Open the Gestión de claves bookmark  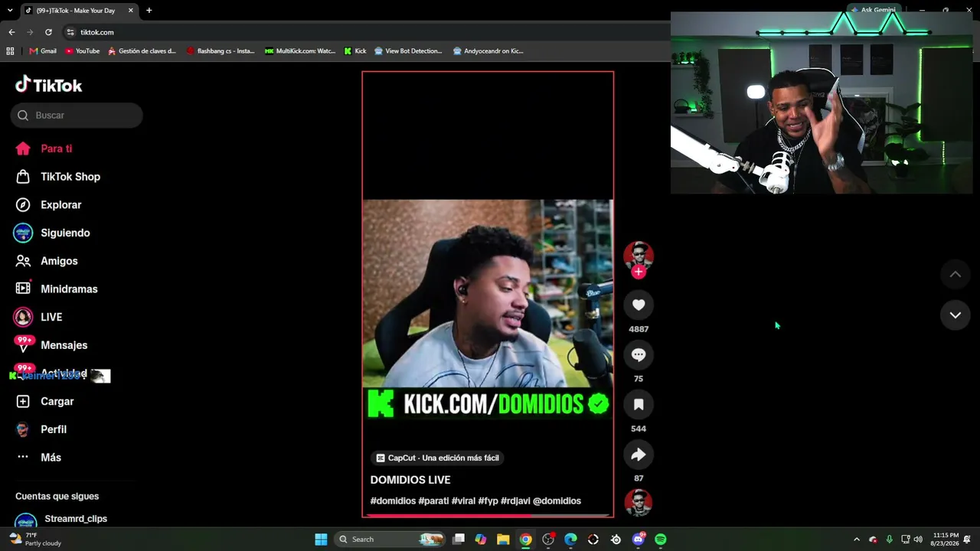pos(142,51)
